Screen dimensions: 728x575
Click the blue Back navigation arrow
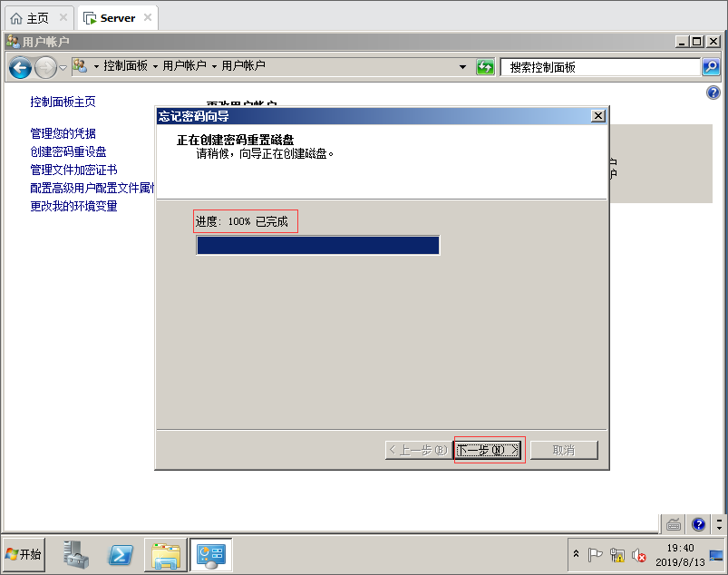[x=21, y=68]
